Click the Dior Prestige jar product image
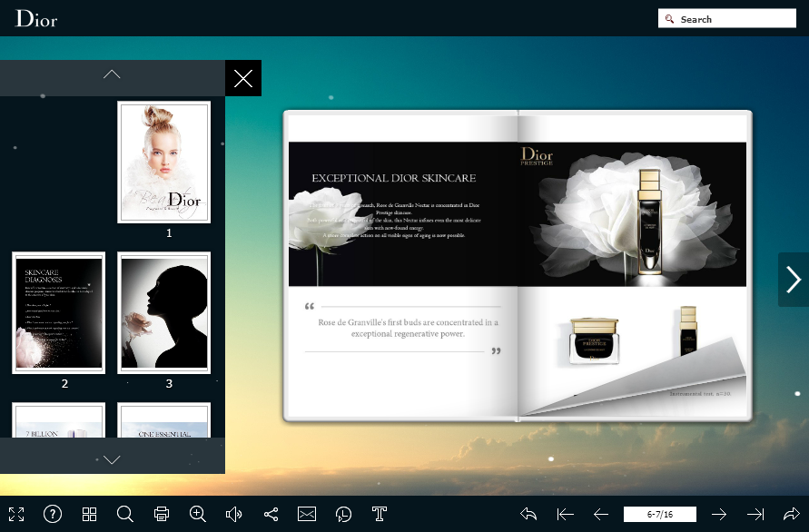The height and width of the screenshot is (532, 809). [x=595, y=340]
